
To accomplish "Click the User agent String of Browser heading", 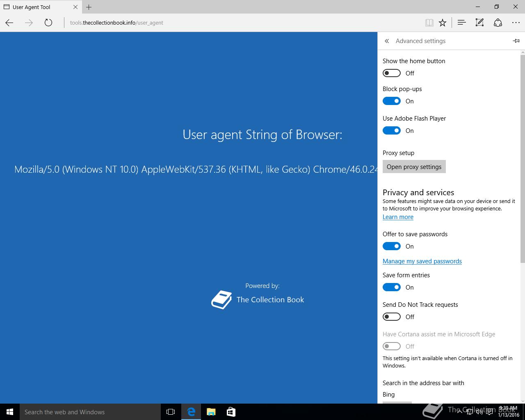I will click(x=262, y=135).
